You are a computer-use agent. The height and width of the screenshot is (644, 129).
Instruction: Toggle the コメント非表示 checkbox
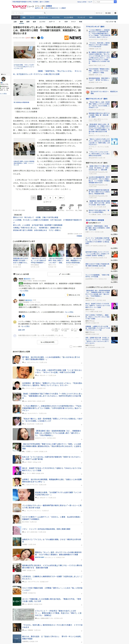pyautogui.click(x=71, y=346)
